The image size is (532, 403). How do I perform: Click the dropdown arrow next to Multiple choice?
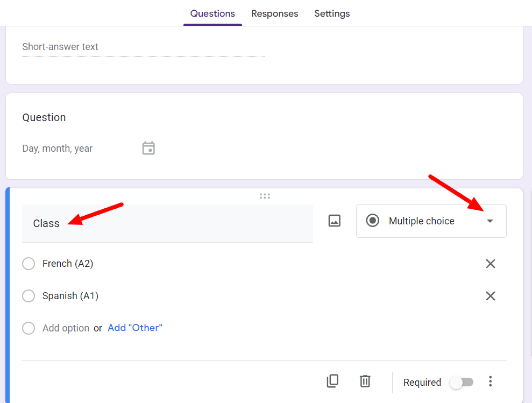(490, 221)
